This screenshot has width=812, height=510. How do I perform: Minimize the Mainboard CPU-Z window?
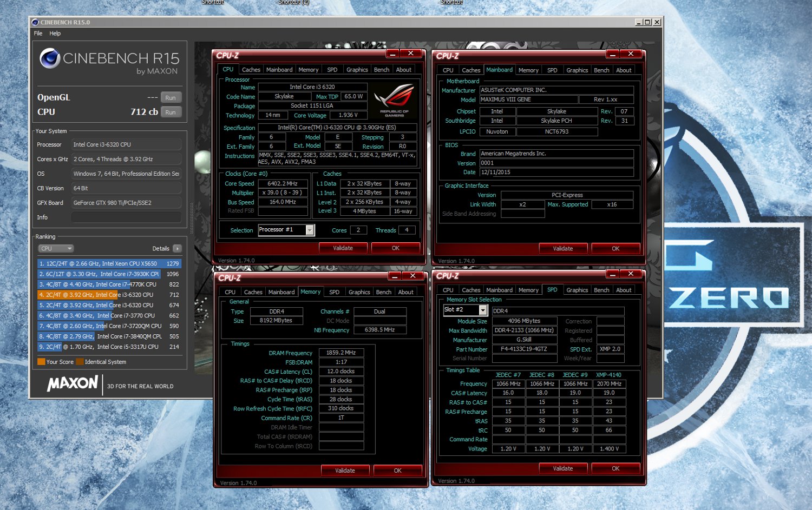pos(612,54)
